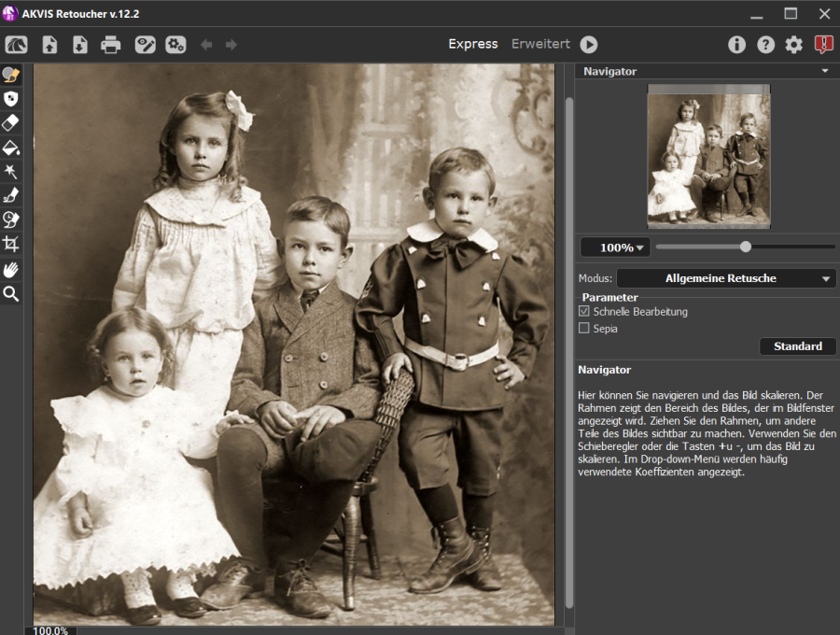Click the Navigator preview thumbnail
This screenshot has height=635, width=840.
click(708, 157)
